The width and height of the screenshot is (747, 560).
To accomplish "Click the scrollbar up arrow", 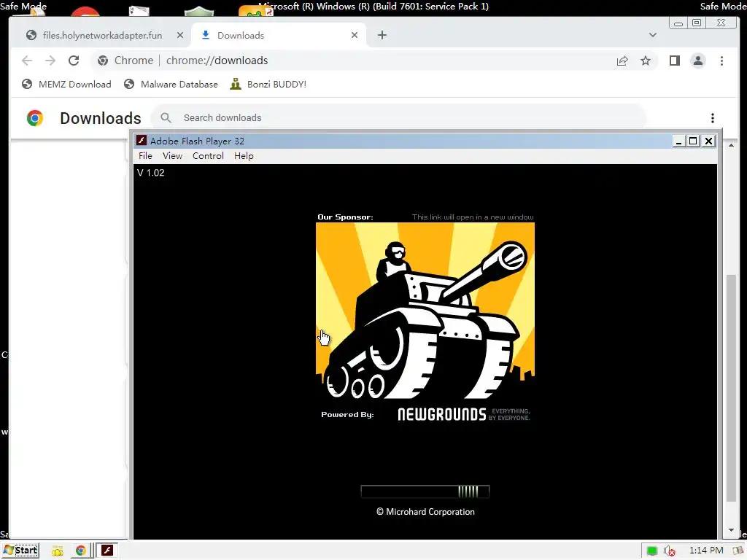I will pyautogui.click(x=731, y=145).
